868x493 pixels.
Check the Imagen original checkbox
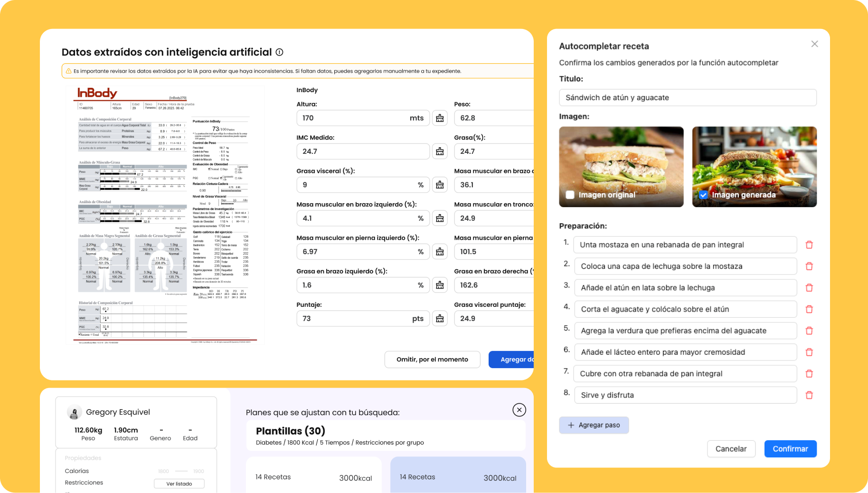point(570,195)
